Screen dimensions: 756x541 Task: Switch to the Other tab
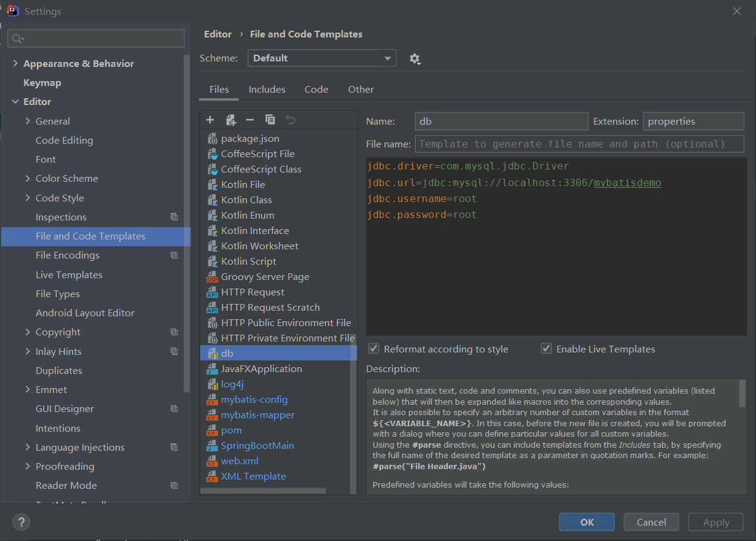361,89
